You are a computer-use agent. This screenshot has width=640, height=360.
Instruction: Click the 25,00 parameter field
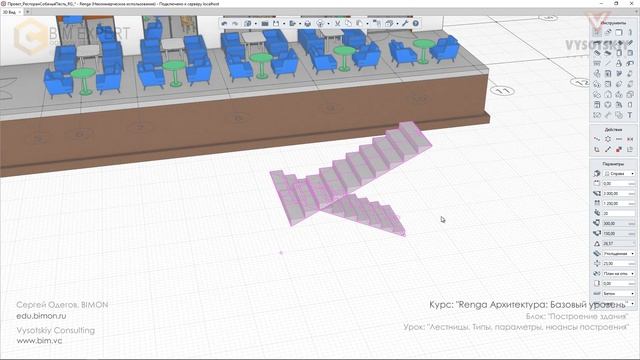tap(619, 263)
